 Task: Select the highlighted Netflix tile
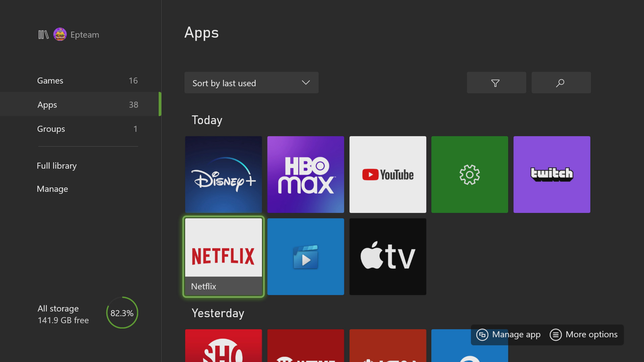[x=223, y=257]
